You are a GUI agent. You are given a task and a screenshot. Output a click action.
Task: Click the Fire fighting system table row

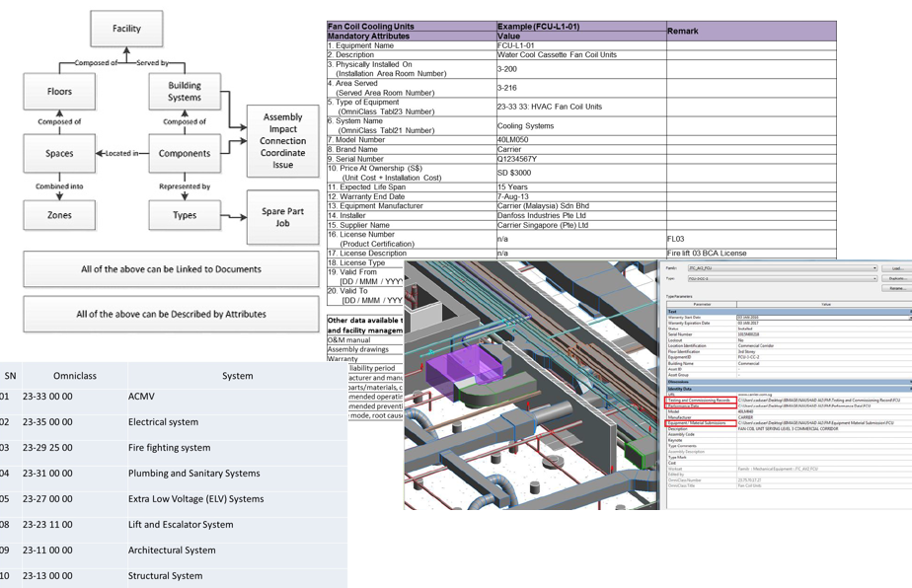click(x=168, y=448)
